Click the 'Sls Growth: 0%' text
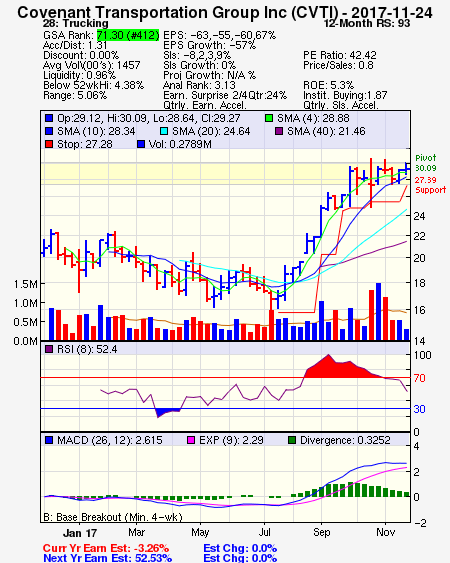Viewport: 450px width, 563px height. click(x=199, y=65)
